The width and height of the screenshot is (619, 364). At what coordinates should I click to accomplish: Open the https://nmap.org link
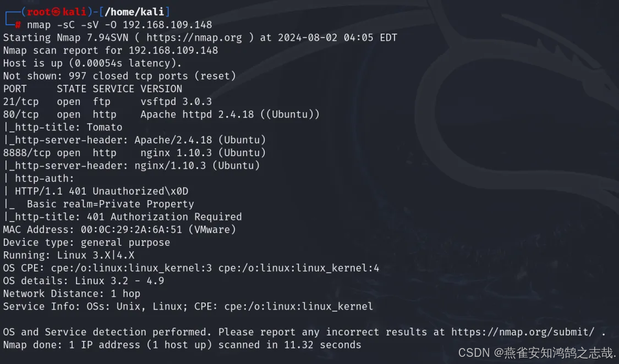[x=194, y=38]
